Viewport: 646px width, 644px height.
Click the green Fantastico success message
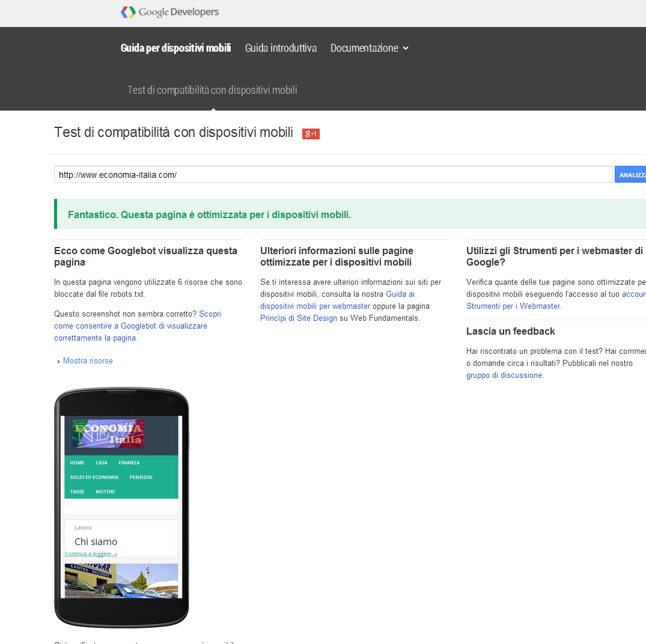click(x=209, y=214)
